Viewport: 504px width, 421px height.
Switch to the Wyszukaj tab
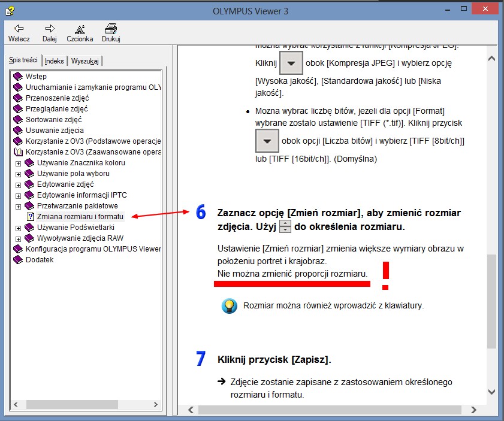click(85, 61)
